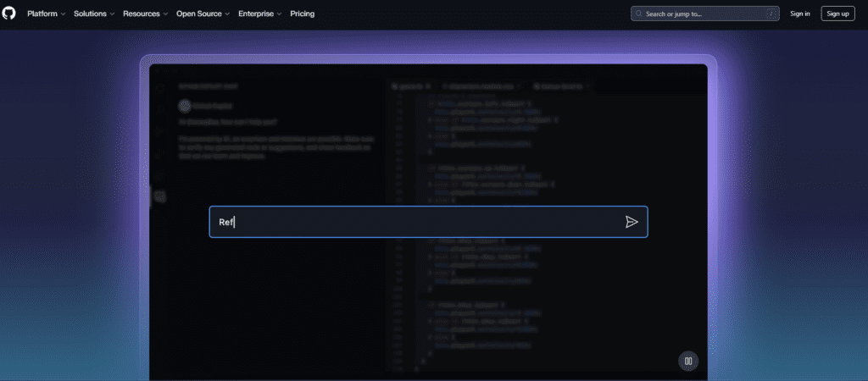Open the Solutions dropdown

click(x=94, y=14)
